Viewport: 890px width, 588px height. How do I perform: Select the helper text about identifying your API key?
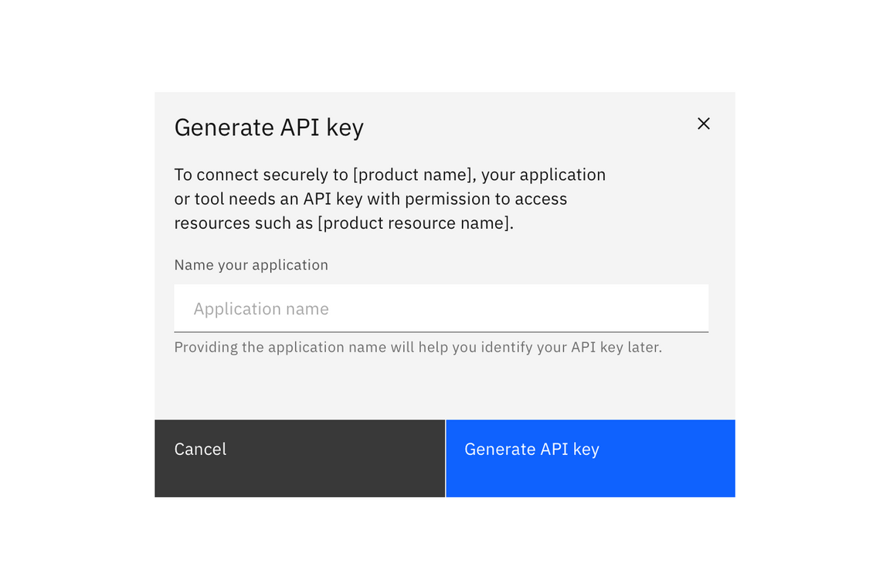417,347
